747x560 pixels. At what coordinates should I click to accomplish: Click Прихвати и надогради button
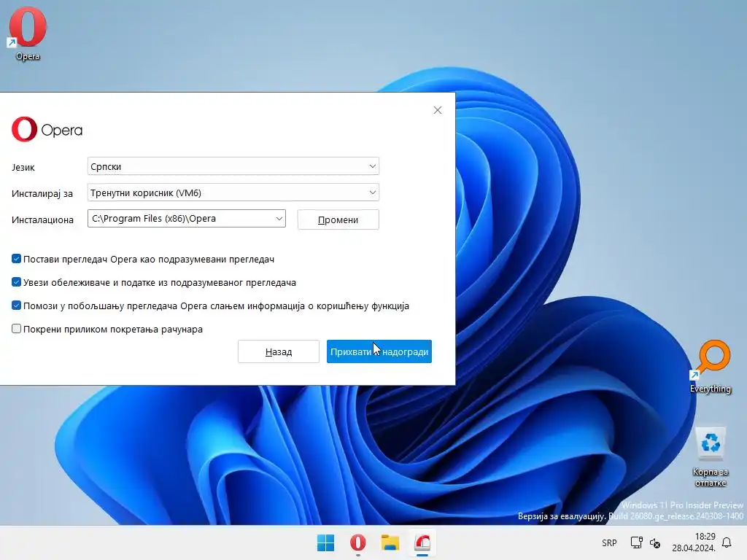[379, 351]
